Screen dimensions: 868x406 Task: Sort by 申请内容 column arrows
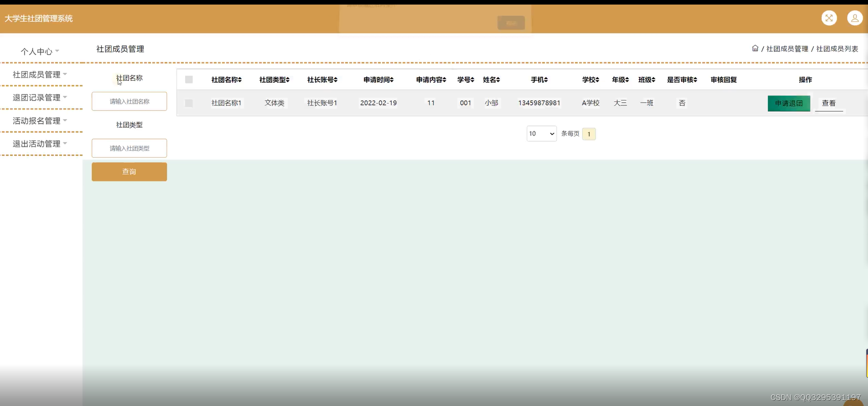coord(444,80)
